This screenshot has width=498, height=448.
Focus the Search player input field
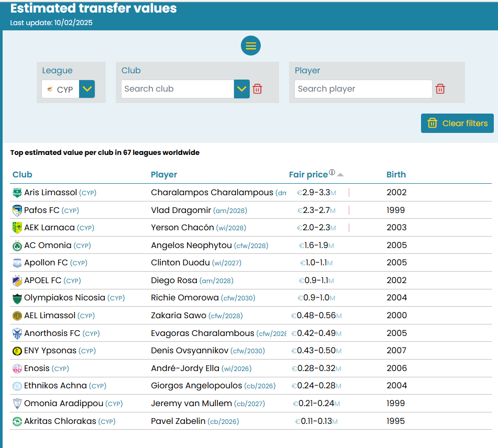(x=363, y=89)
